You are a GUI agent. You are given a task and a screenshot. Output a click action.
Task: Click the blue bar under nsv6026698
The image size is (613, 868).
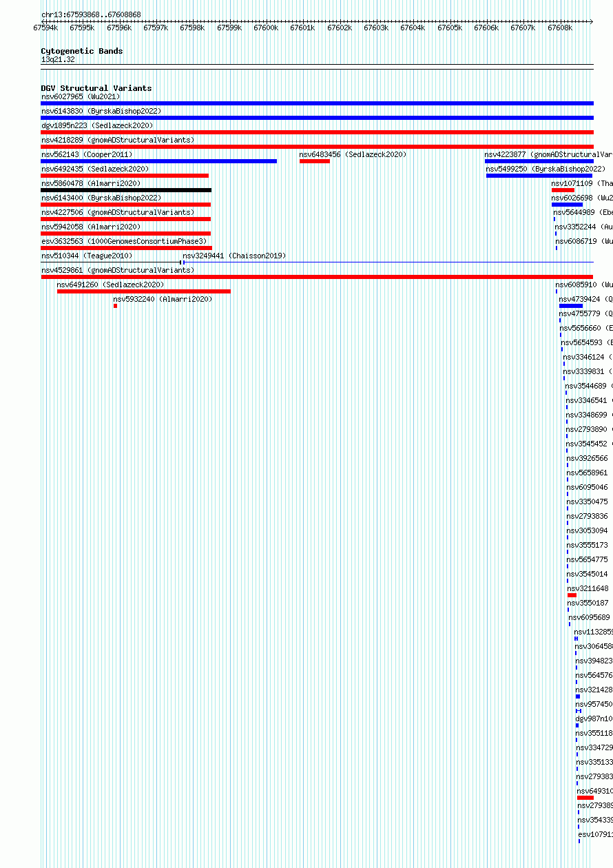coord(567,205)
